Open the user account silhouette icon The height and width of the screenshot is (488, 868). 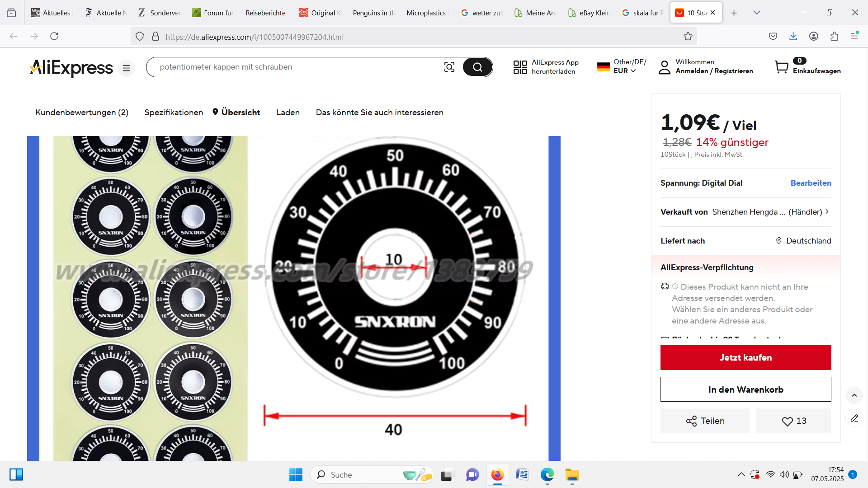pyautogui.click(x=664, y=67)
